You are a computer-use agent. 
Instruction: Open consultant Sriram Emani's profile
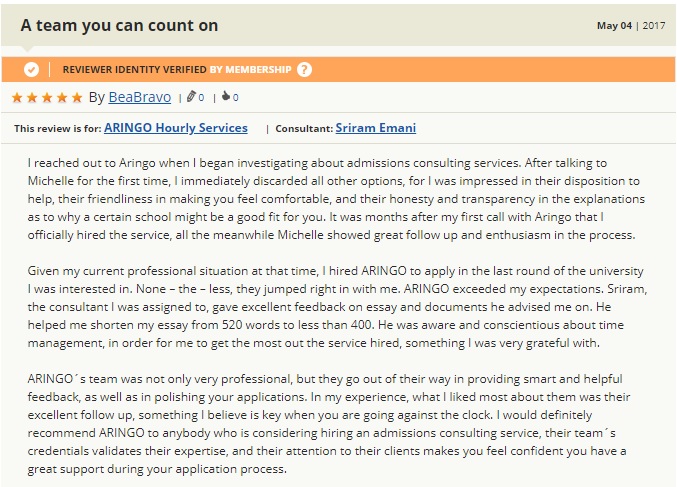click(x=376, y=128)
